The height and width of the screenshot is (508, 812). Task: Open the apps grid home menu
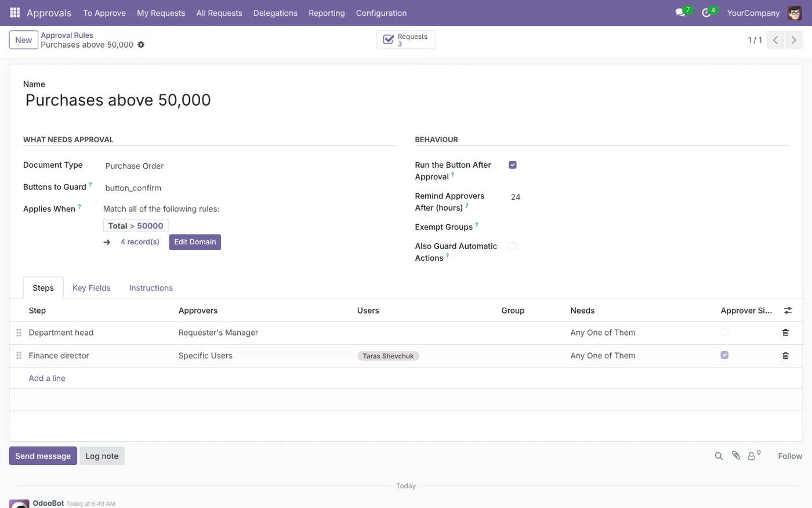tap(15, 12)
